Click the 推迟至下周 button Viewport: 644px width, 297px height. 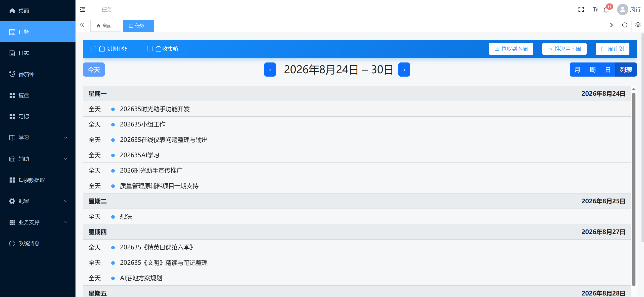pyautogui.click(x=564, y=49)
